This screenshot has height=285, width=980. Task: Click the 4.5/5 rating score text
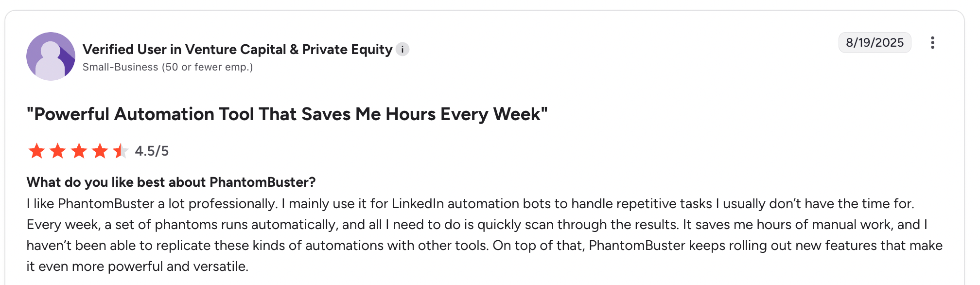pos(152,151)
